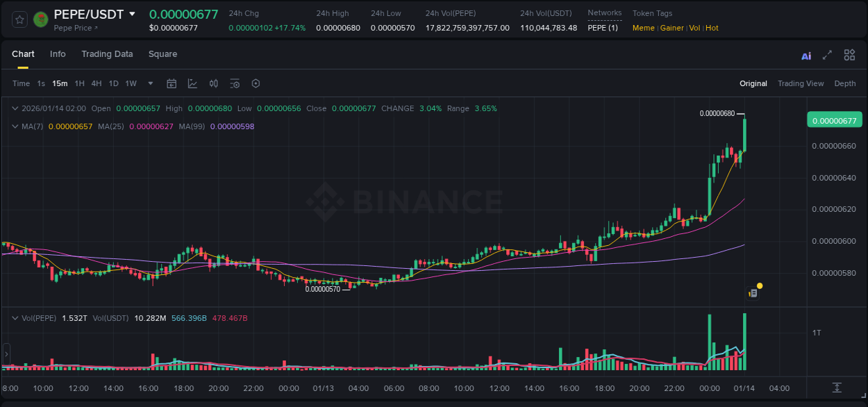Image resolution: width=868 pixels, height=407 pixels.
Task: Open the calendar date-jump tool
Action: click(172, 83)
